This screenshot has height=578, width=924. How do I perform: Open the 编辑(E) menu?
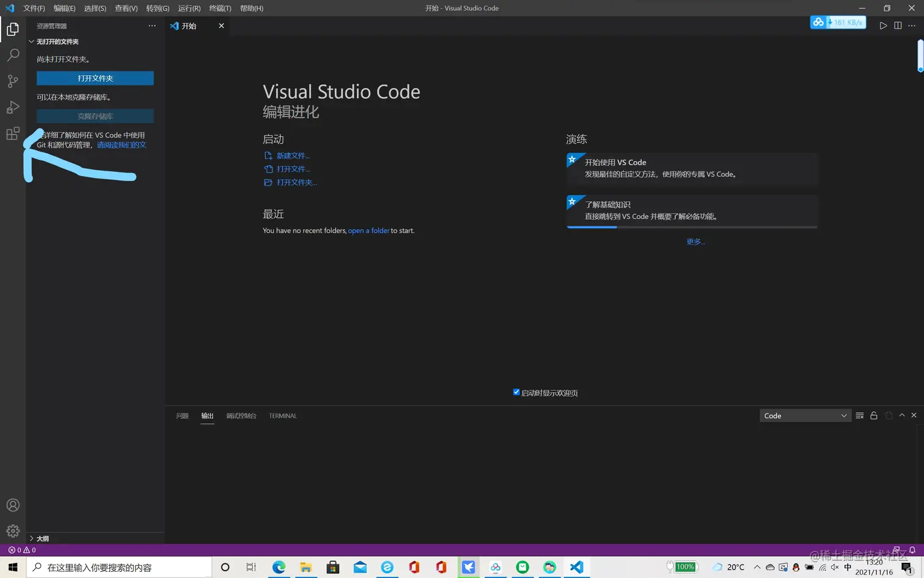coord(64,8)
